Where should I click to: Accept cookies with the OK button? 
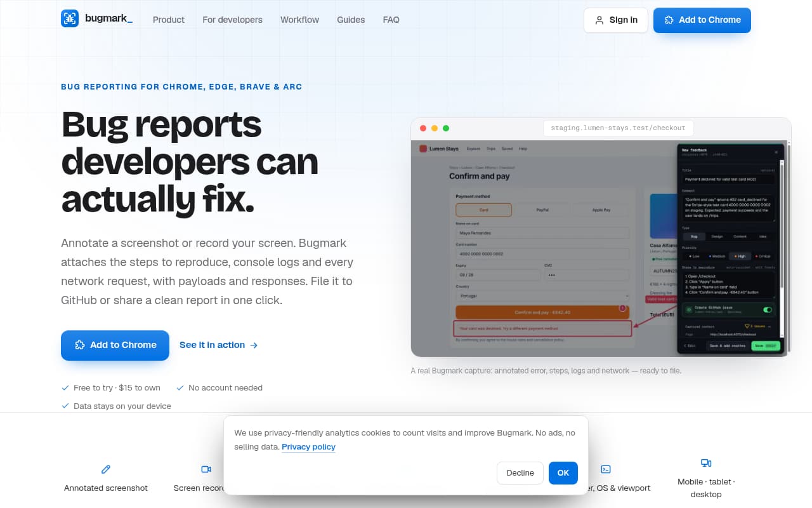(x=563, y=473)
